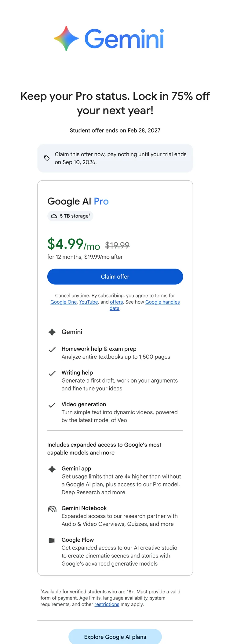Click the Gemini Notebook icon
The width and height of the screenshot is (226, 644).
click(52, 509)
